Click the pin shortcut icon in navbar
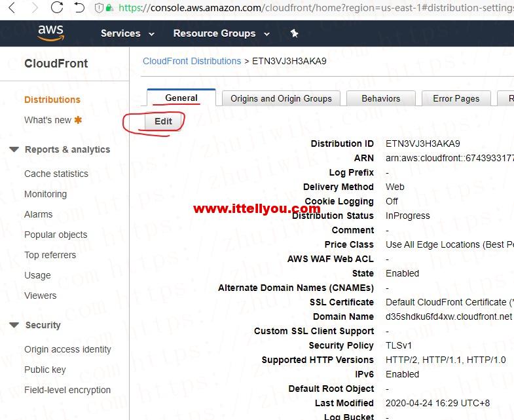The width and height of the screenshot is (514, 420). point(294,33)
